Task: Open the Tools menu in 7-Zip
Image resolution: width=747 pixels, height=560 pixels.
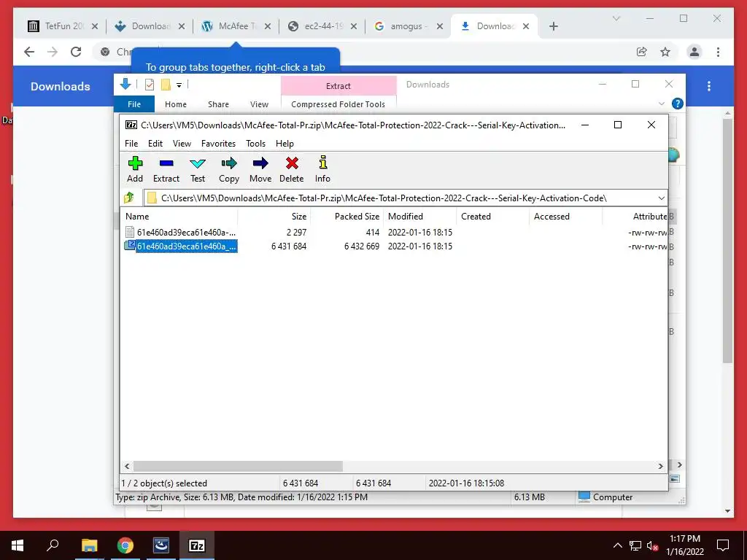Action: tap(255, 144)
